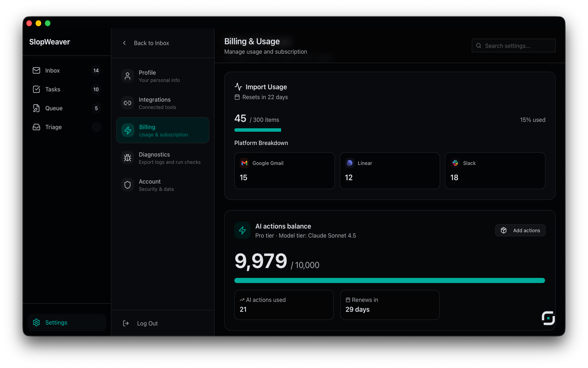Image resolution: width=588 pixels, height=368 pixels.
Task: Click the Inbox envelope icon
Action: (x=36, y=70)
